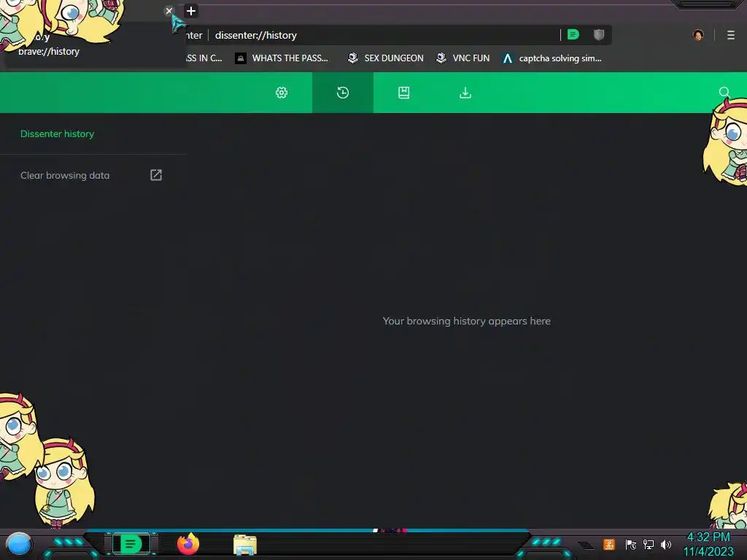This screenshot has height=560, width=747.
Task: Click the search history magnifier icon
Action: click(x=724, y=92)
